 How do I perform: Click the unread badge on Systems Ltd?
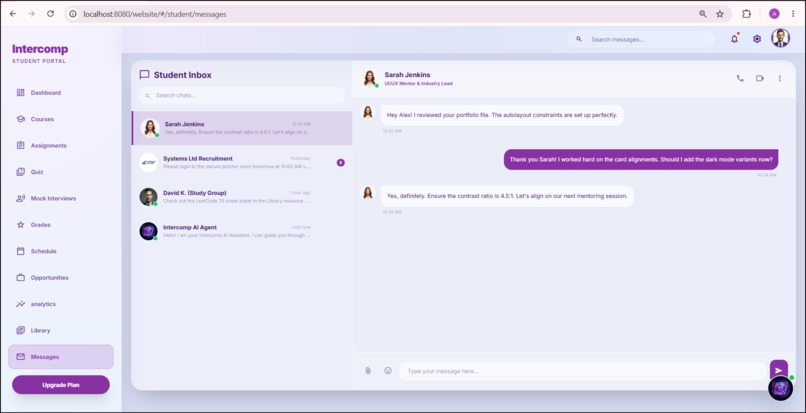(x=340, y=163)
